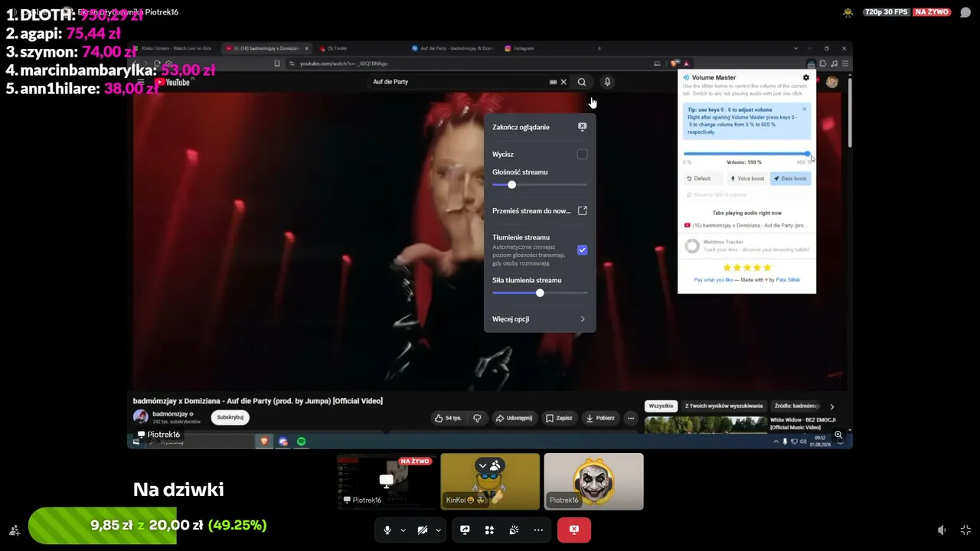Viewport: 980px width, 551px height.
Task: Stop watching via Zakończ oglądanie icon
Action: pos(582,127)
